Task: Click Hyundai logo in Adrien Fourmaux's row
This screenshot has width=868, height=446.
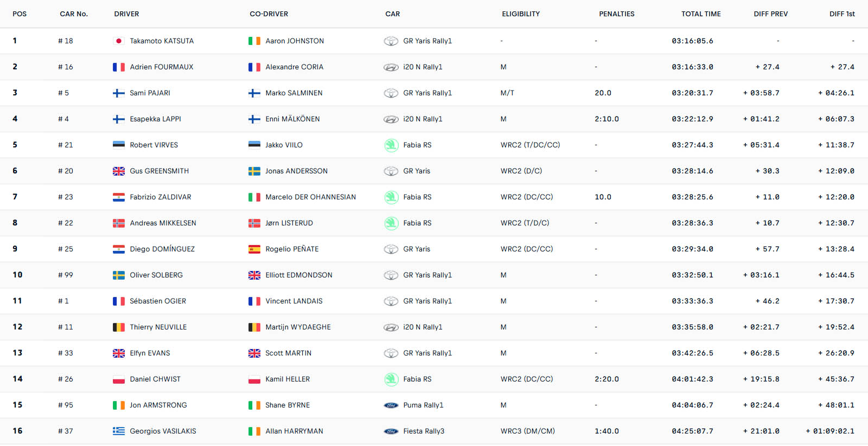Action: 391,67
